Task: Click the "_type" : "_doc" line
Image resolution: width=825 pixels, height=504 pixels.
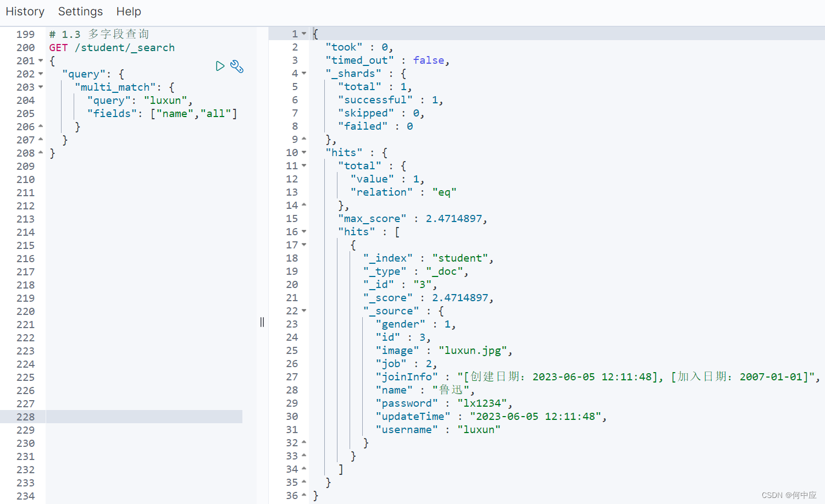Action: (x=416, y=272)
